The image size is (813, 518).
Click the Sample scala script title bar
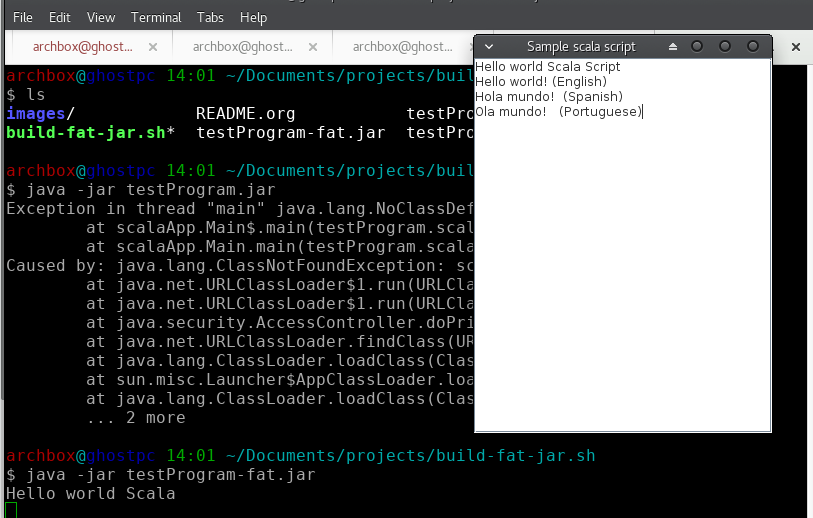[581, 47]
